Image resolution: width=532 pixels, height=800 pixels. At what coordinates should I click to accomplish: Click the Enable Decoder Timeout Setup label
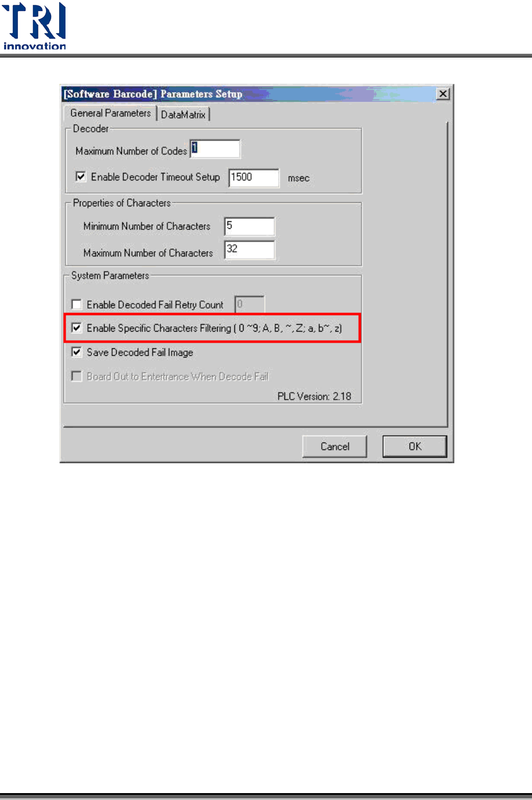coord(155,177)
